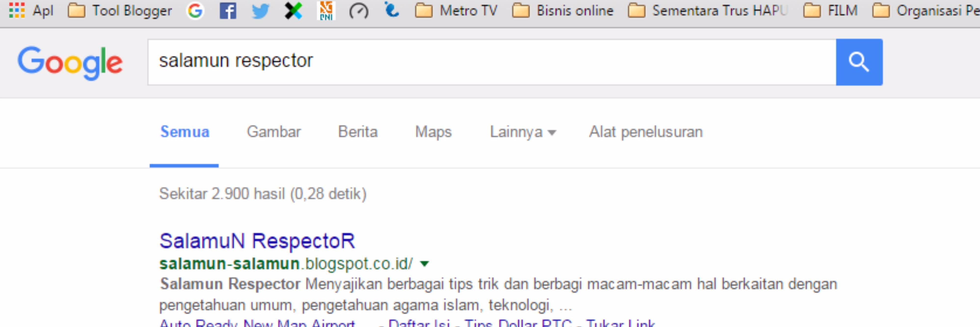Open the Facebook bookmark icon
The image size is (980, 327).
coord(228,11)
